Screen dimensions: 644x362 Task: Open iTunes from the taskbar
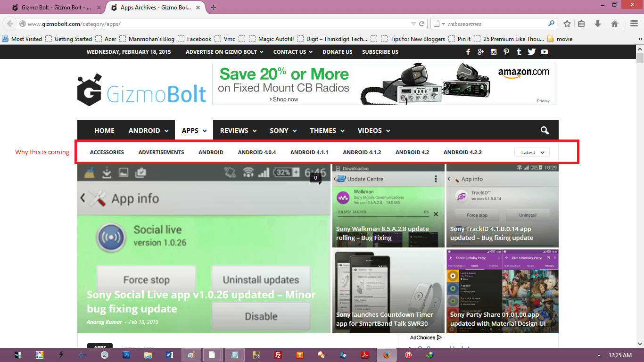tap(408, 355)
